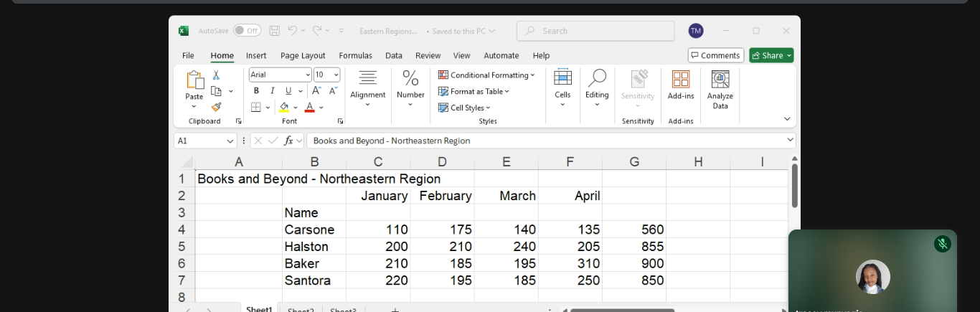Open the font size 10 dropdown
The height and width of the screenshot is (312, 980).
[x=336, y=75]
